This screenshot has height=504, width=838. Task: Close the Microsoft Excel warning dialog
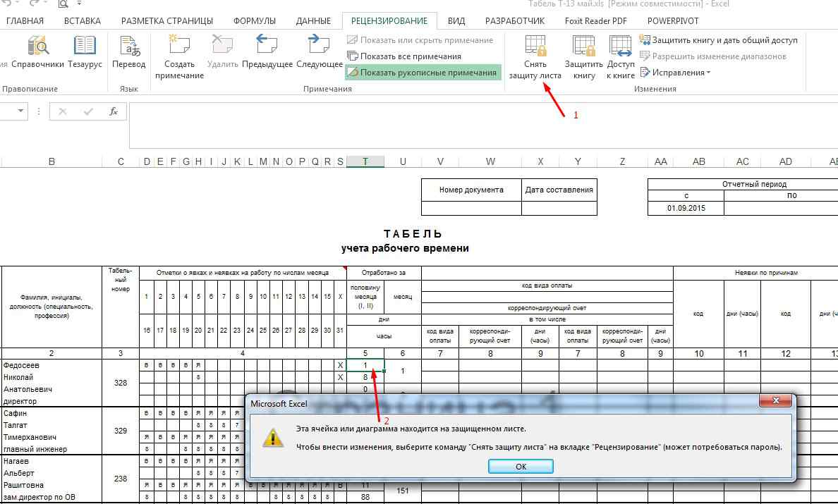point(775,400)
